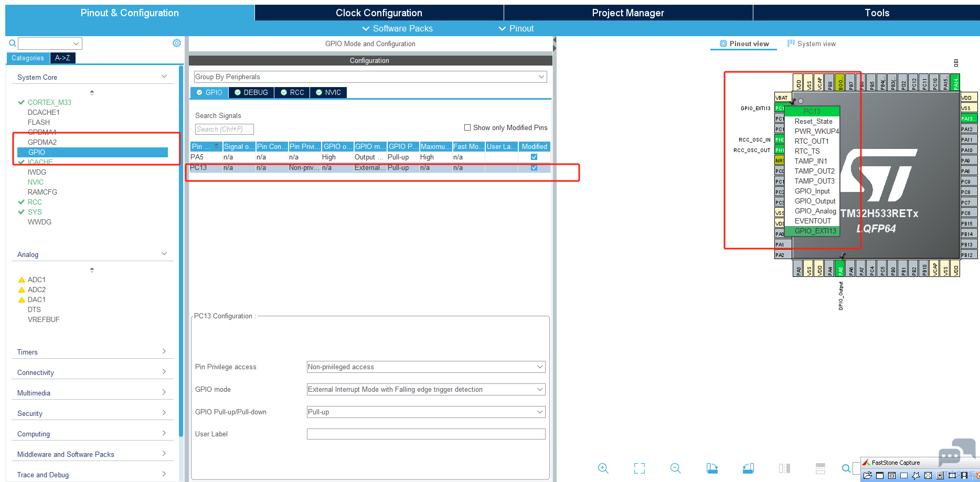Click the horizontal split view icon
Screen dimensions: 980x482
(x=821, y=468)
